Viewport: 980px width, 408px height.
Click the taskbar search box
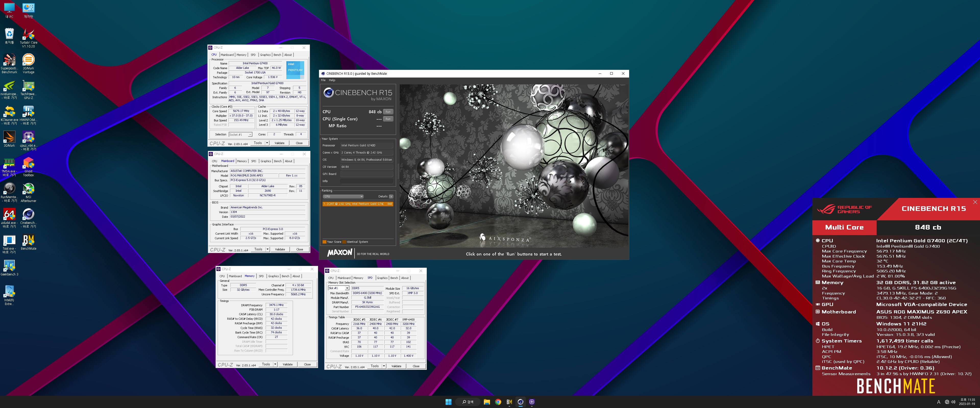pos(468,402)
